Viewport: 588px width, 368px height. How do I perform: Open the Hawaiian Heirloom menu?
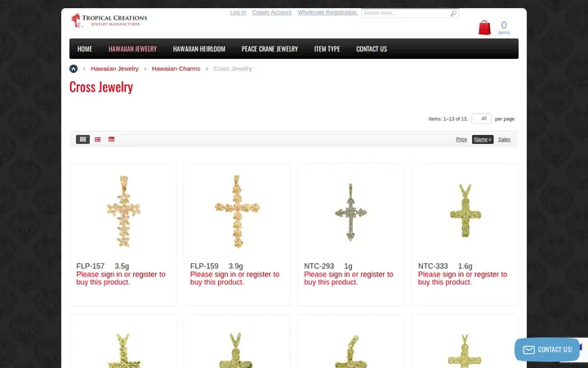(199, 49)
